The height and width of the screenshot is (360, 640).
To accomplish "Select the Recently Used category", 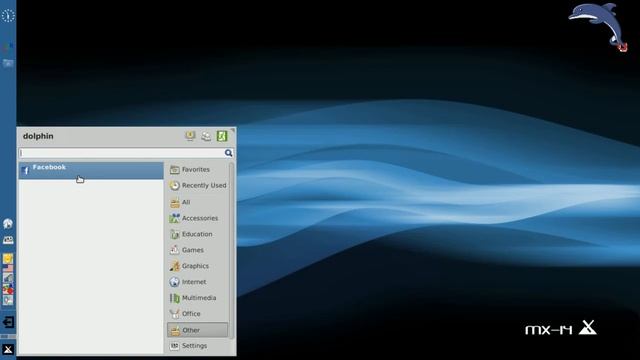I will tap(198, 185).
